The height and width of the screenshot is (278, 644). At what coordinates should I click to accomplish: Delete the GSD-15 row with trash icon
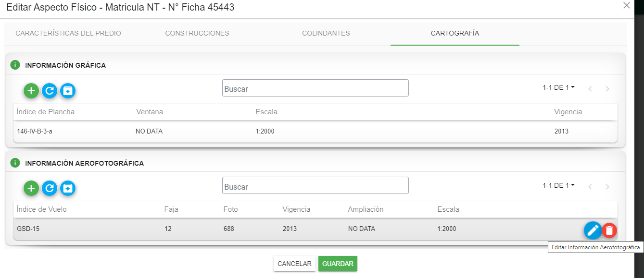click(x=609, y=230)
